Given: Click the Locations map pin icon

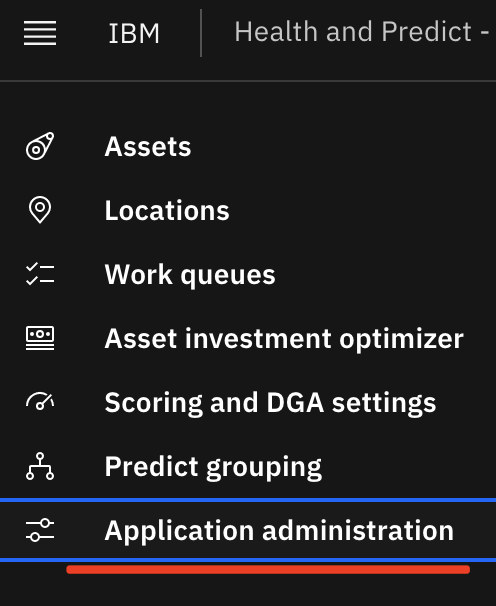Looking at the screenshot, I should [40, 210].
